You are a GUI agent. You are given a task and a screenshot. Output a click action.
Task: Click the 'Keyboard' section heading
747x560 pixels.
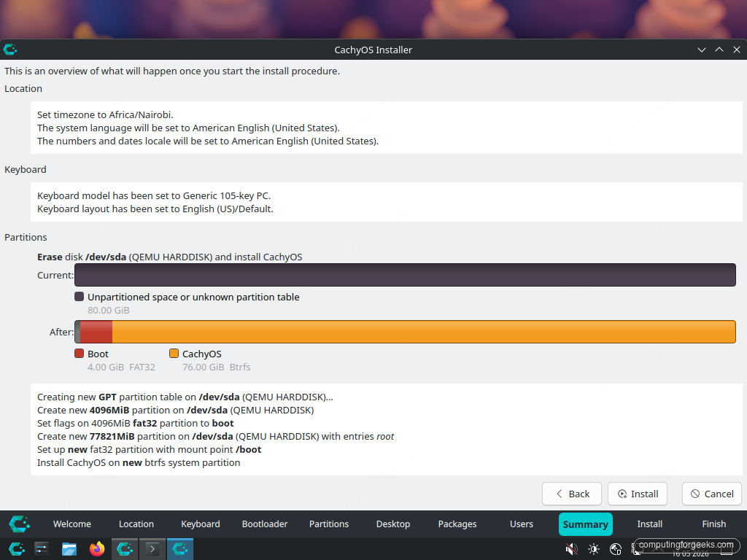(x=26, y=169)
